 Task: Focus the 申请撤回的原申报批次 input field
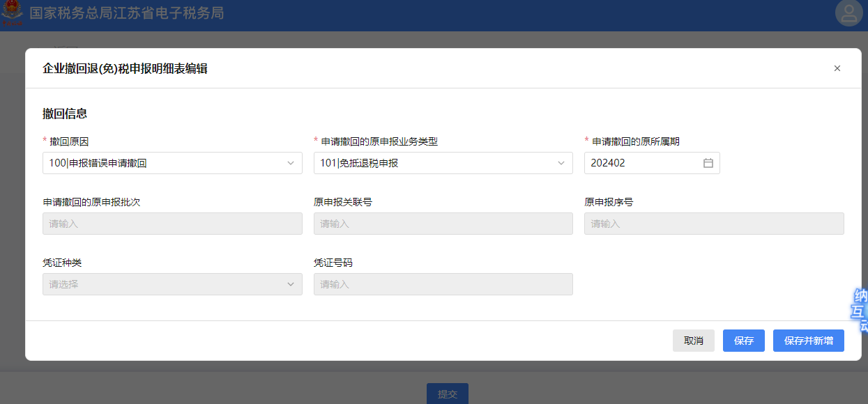172,224
